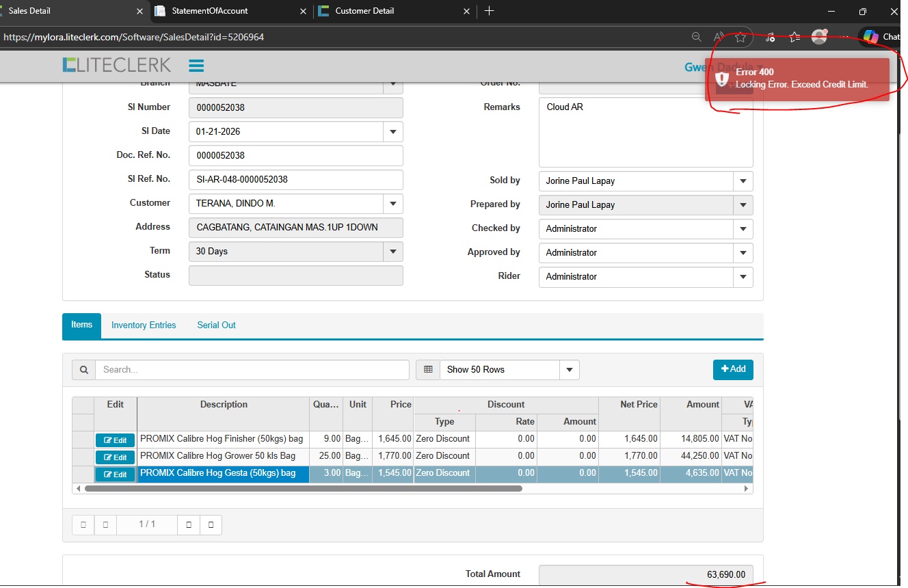Open the Show 50 Rows dropdown
Screen dimensions: 908x588
click(x=569, y=370)
